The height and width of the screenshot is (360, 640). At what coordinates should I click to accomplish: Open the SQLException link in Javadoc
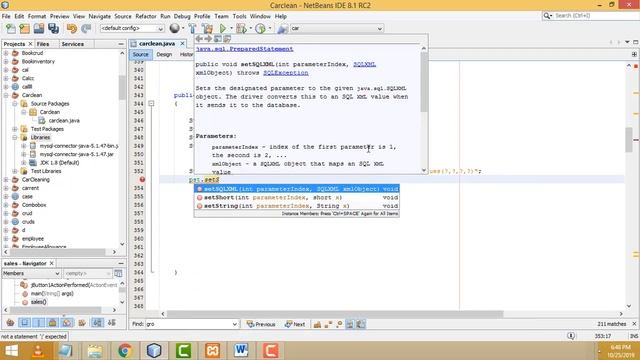click(286, 73)
